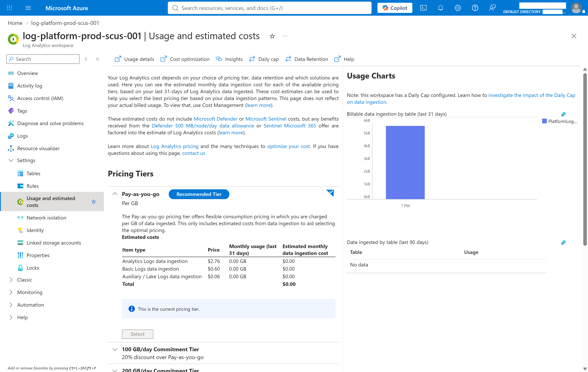588x372 pixels.
Task: Click the Copilot button
Action: tap(395, 8)
